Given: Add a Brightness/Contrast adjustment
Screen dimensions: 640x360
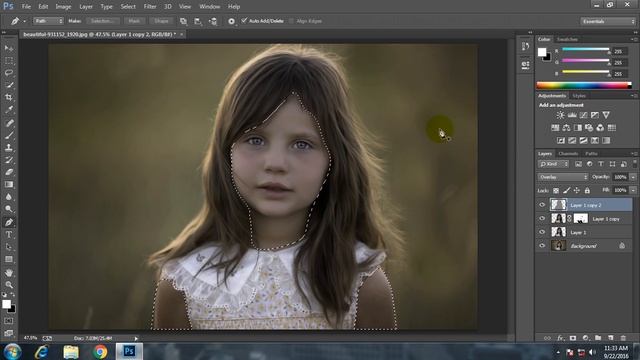Looking at the screenshot, I should pos(561,115).
